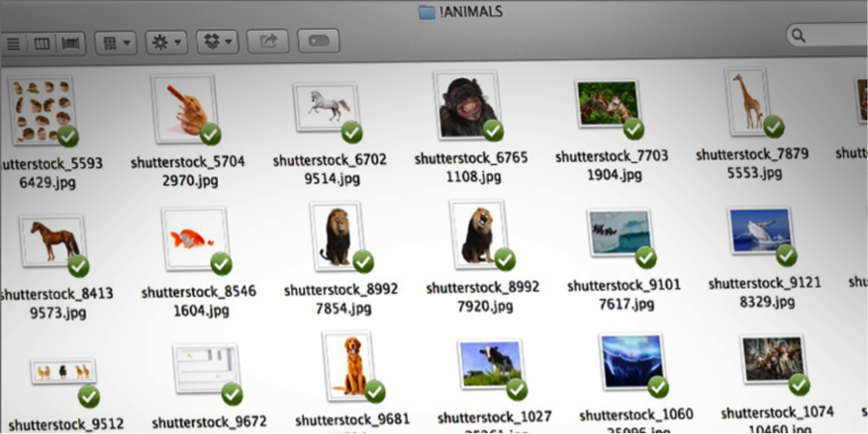This screenshot has width=868, height=434.
Task: Select the sitting lion image 89927854.jpg
Action: [338, 236]
